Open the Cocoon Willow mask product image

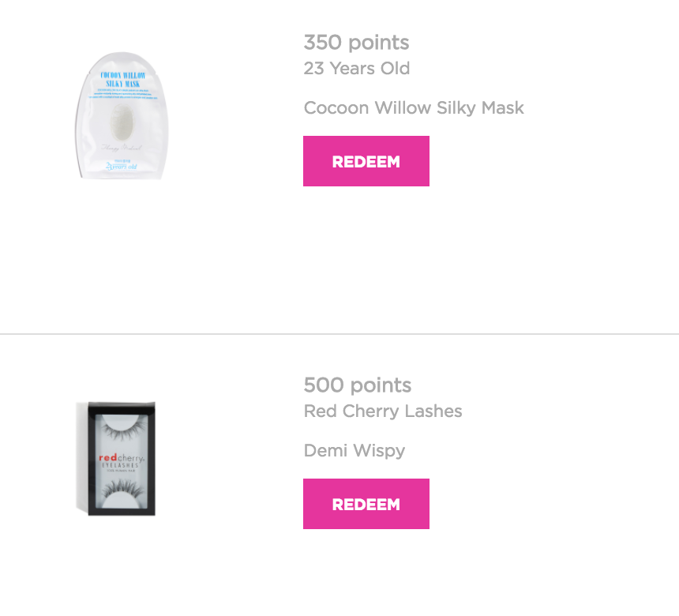(122, 115)
